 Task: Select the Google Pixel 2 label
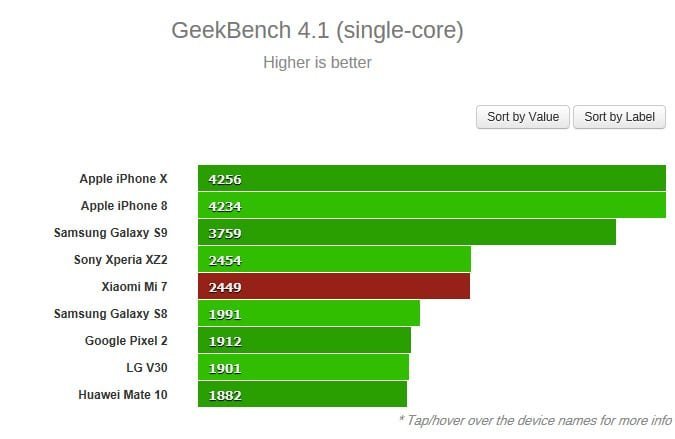(126, 341)
